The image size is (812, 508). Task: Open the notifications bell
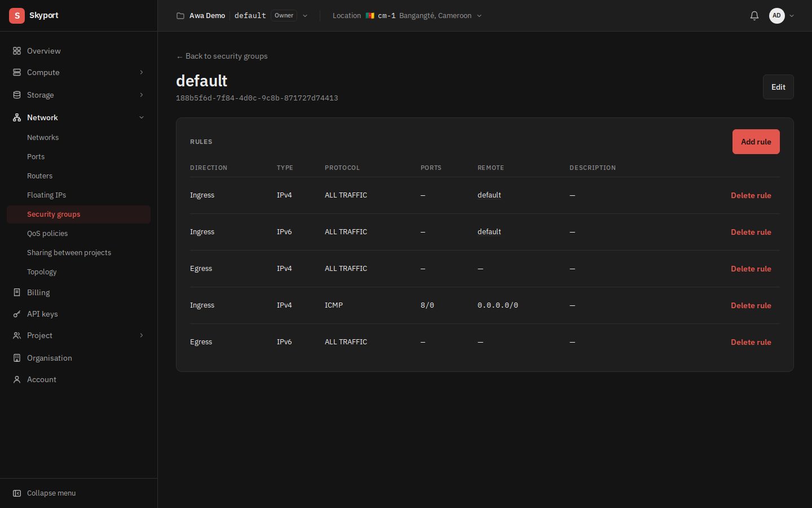click(754, 16)
